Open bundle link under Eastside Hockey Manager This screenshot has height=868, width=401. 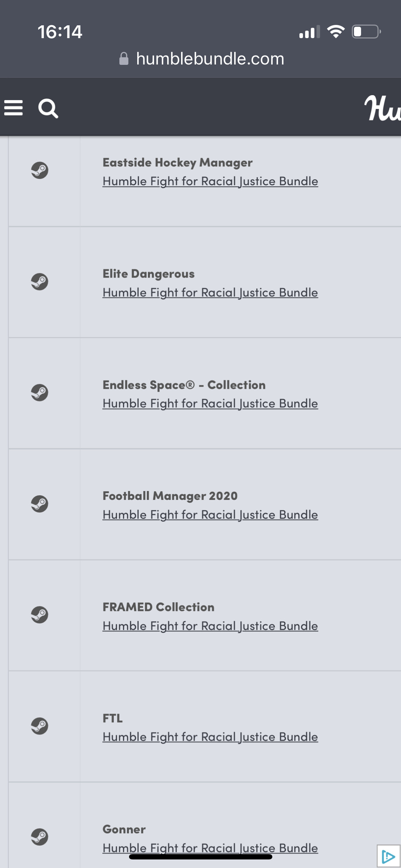tap(210, 181)
